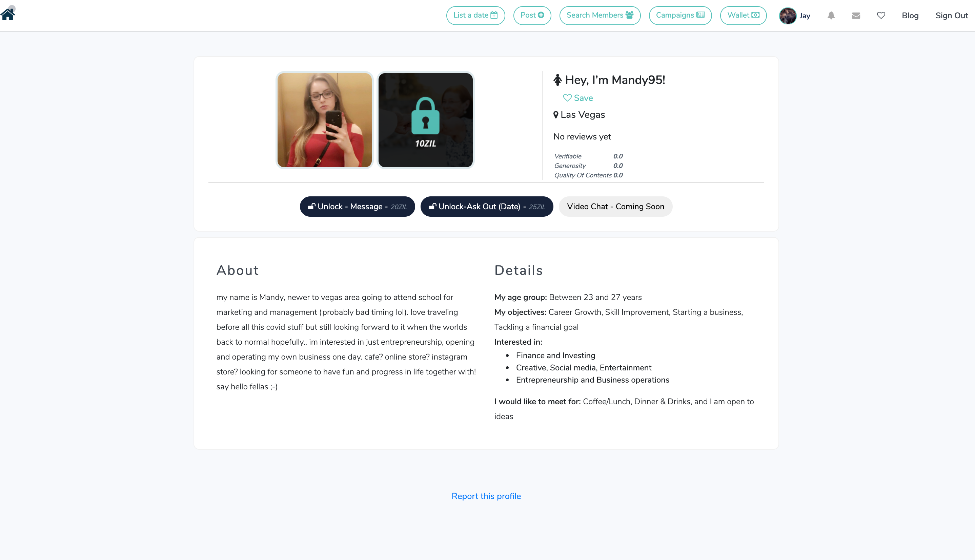Click the Las Vegas location pin icon

556,115
